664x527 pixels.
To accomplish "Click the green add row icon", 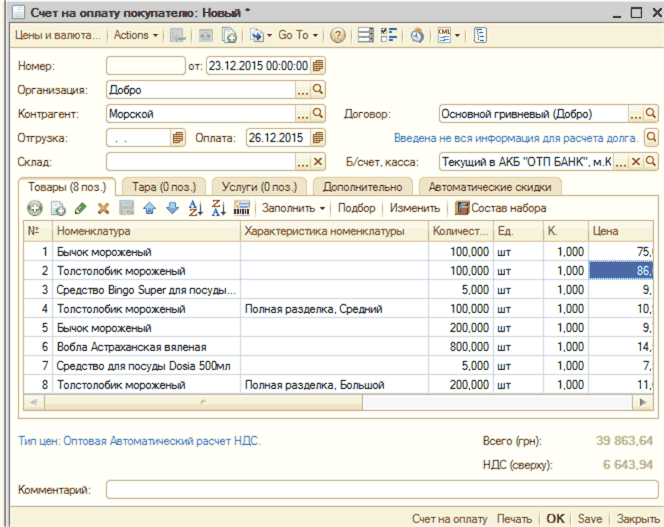I will point(34,208).
